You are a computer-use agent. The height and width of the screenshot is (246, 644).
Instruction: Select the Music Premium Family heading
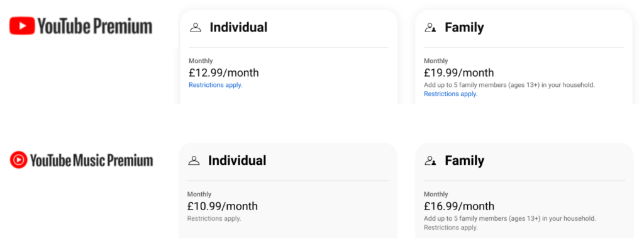(465, 160)
